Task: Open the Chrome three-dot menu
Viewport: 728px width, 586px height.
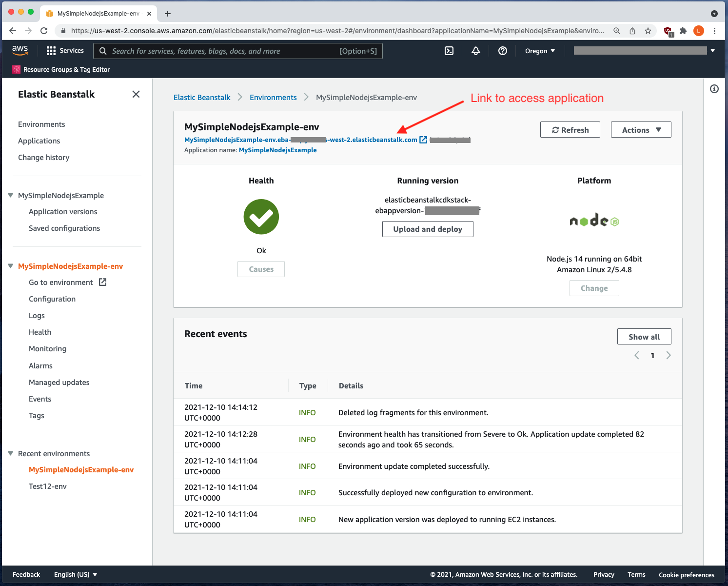Action: click(714, 31)
